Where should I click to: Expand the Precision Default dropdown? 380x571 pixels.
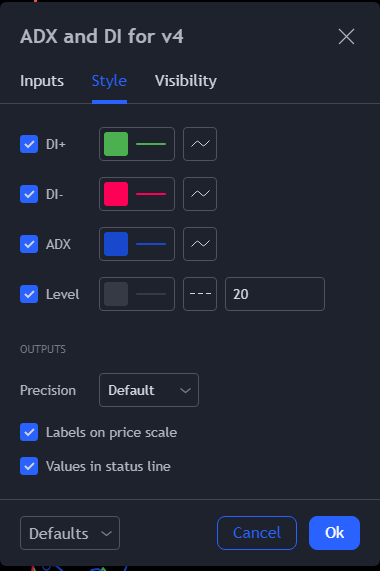(149, 390)
